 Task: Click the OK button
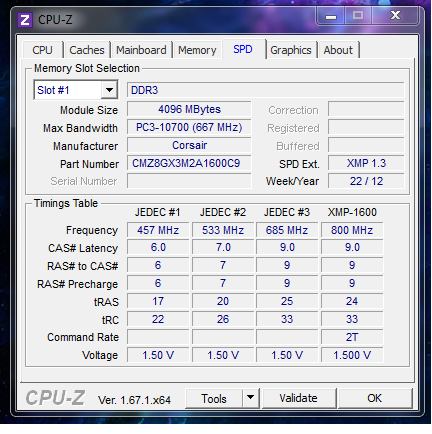point(375,398)
